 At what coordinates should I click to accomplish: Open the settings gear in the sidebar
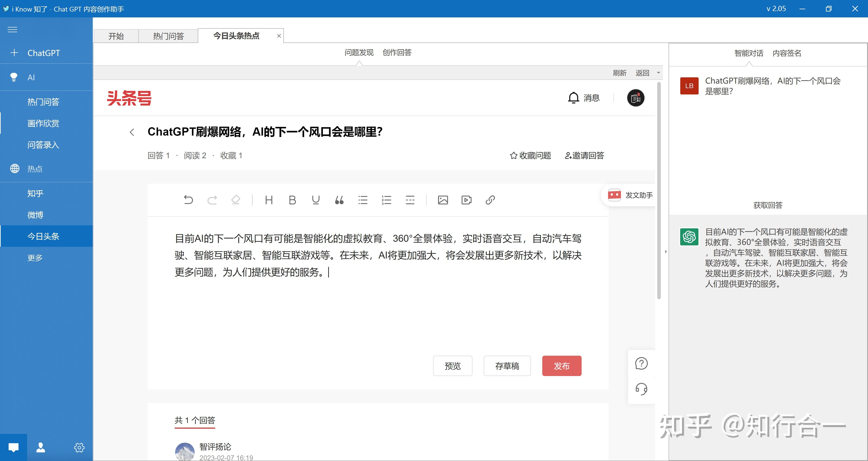point(79,447)
